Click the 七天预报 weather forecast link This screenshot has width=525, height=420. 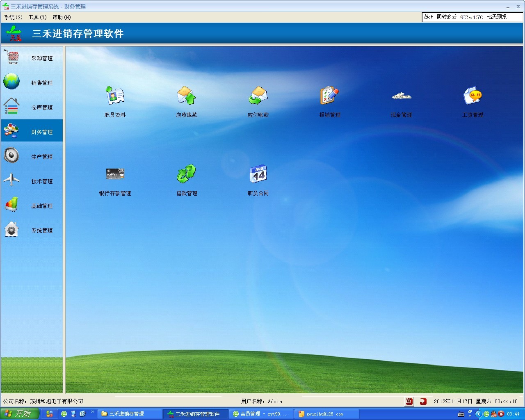497,17
